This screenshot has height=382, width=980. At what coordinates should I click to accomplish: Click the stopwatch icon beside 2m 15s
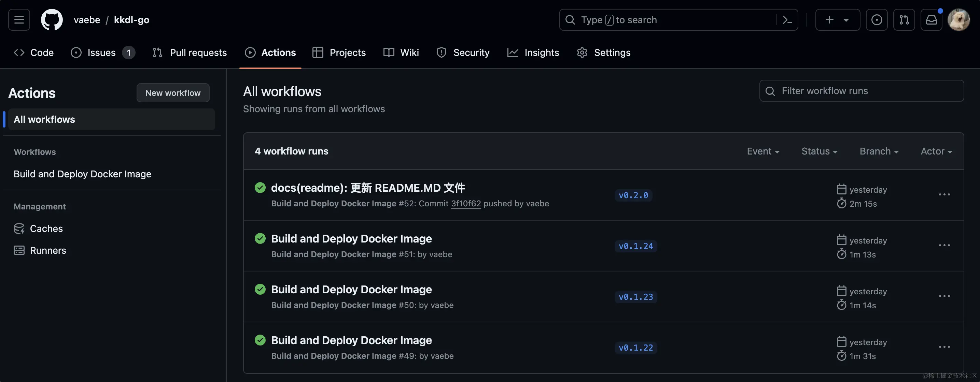[841, 203]
